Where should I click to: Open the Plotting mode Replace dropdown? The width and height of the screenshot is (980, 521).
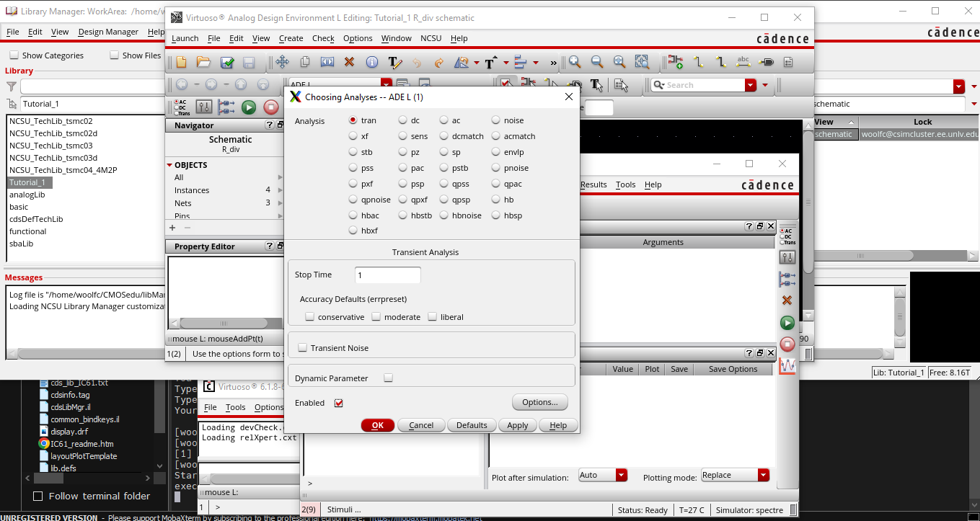click(x=764, y=475)
